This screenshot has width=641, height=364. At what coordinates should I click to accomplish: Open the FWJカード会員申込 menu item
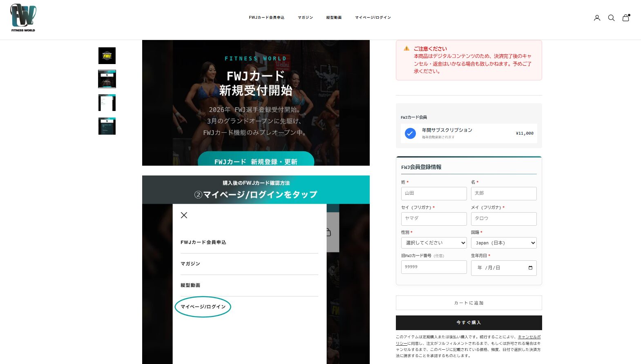pos(266,18)
